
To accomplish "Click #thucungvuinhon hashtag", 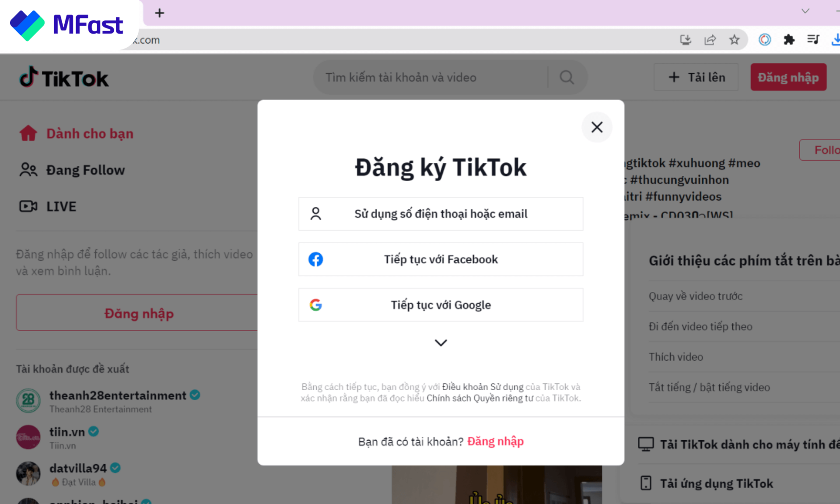I will 679,180.
